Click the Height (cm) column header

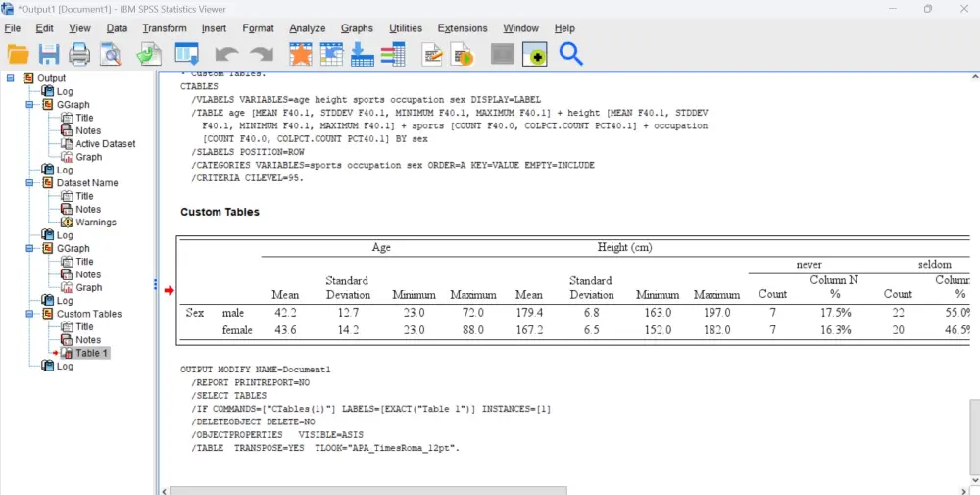click(x=625, y=247)
